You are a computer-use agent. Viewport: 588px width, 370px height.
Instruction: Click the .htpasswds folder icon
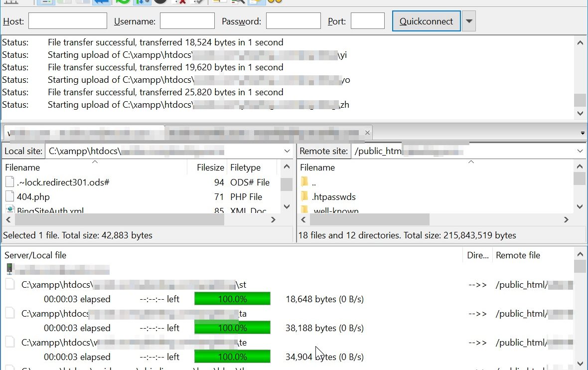click(304, 196)
